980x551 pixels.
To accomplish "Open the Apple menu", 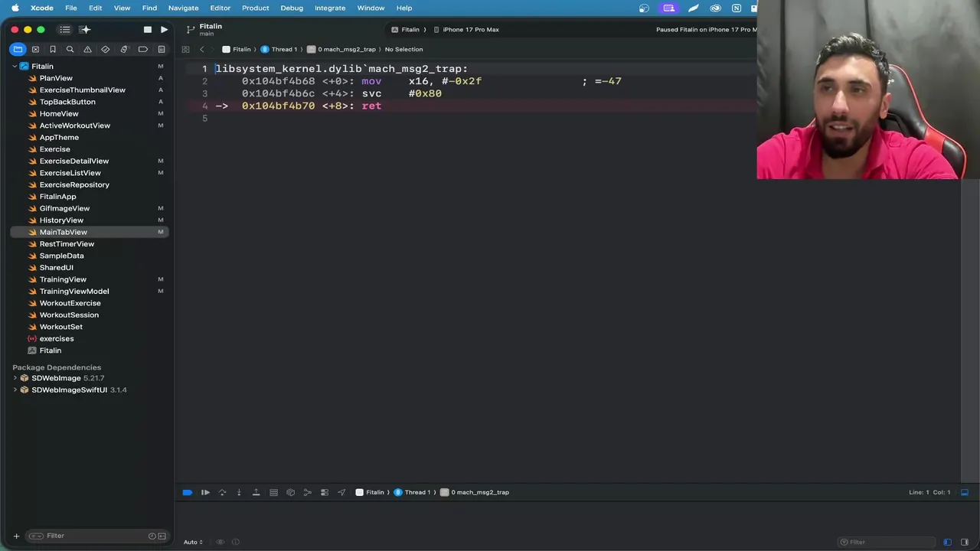I will [x=15, y=8].
